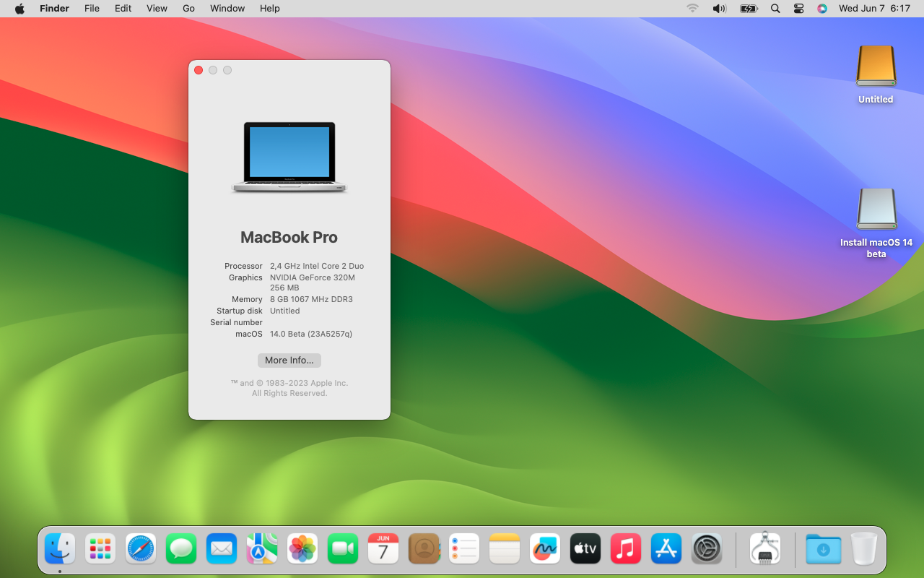Click the Apple copyright notice text
Screen dimensions: 924x578
pos(289,388)
